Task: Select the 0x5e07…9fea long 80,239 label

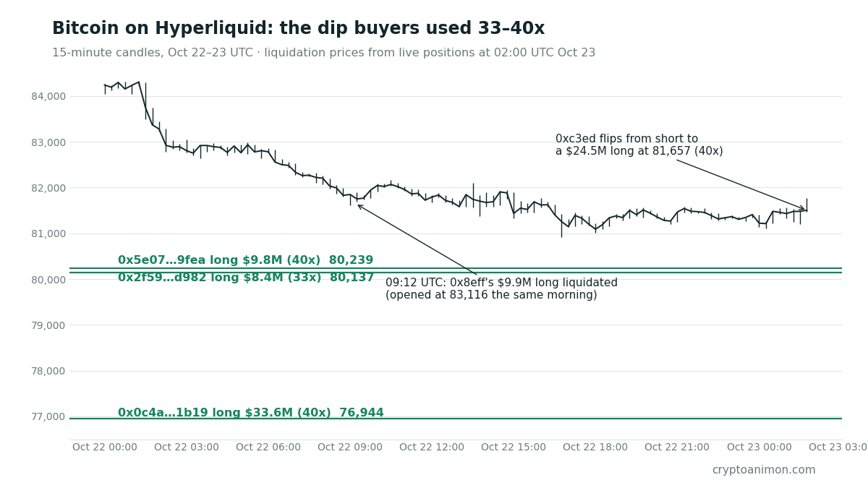Action: click(x=245, y=260)
